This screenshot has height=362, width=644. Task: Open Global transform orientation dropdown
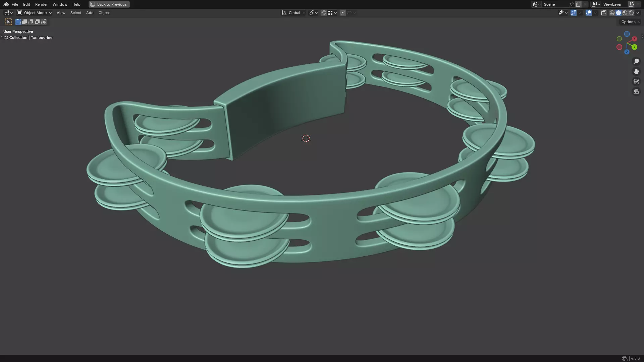click(x=293, y=13)
